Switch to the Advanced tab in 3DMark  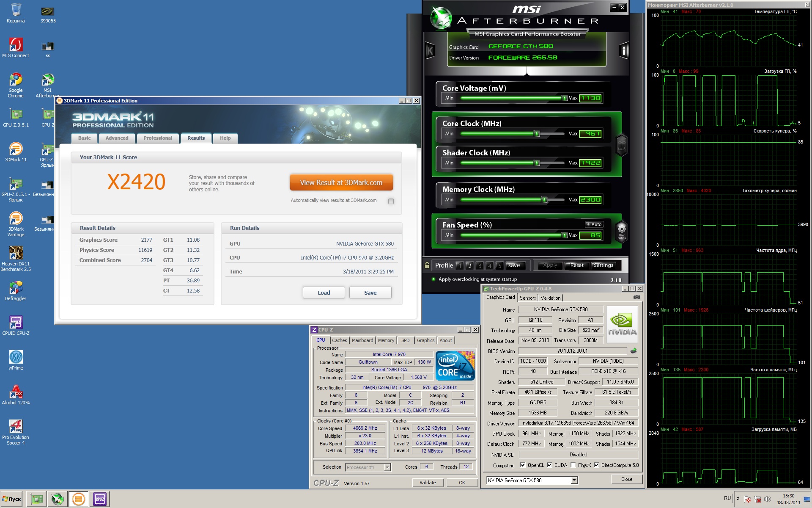coord(117,138)
